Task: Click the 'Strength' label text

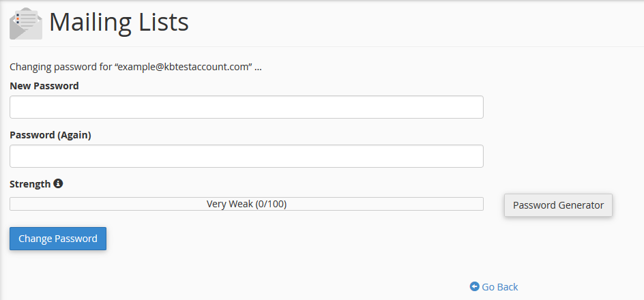Action: click(x=30, y=184)
